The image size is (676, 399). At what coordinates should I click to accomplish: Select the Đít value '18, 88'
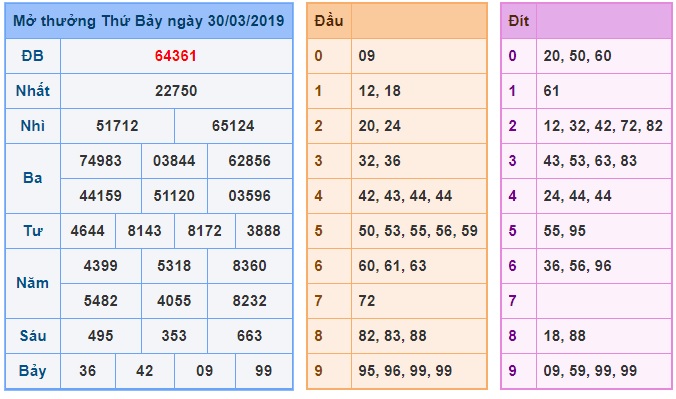pos(565,336)
